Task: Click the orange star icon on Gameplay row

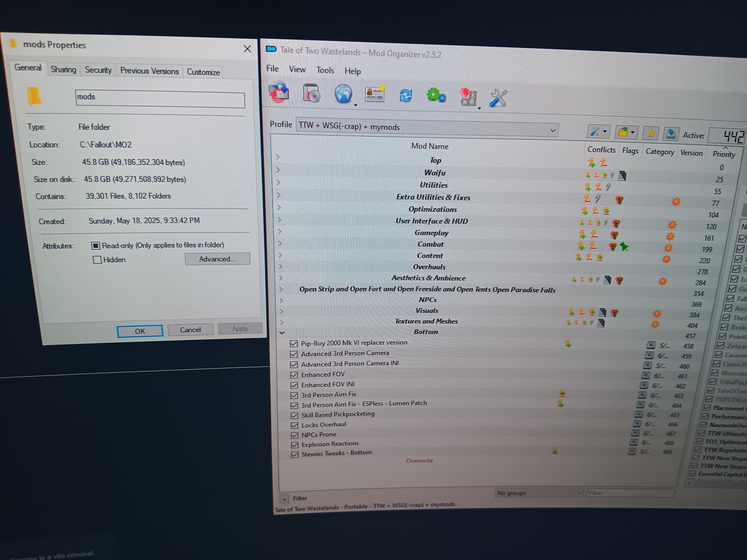Action: (x=670, y=236)
